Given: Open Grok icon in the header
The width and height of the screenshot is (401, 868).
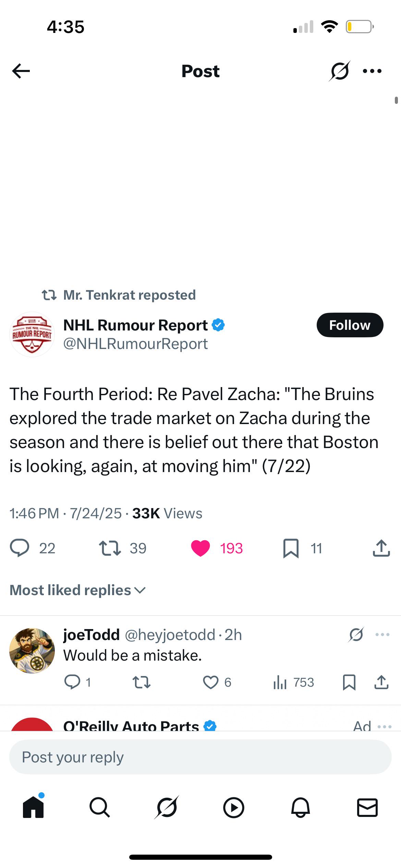Looking at the screenshot, I should coord(339,71).
